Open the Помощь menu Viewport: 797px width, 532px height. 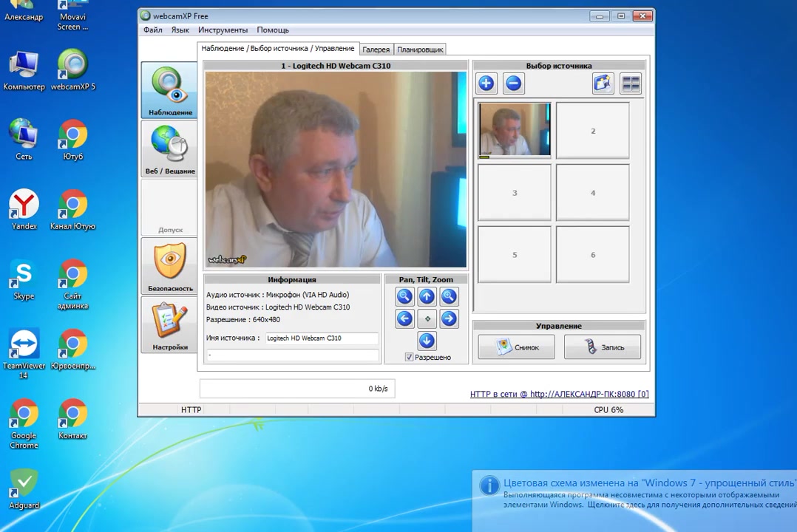[x=272, y=30]
